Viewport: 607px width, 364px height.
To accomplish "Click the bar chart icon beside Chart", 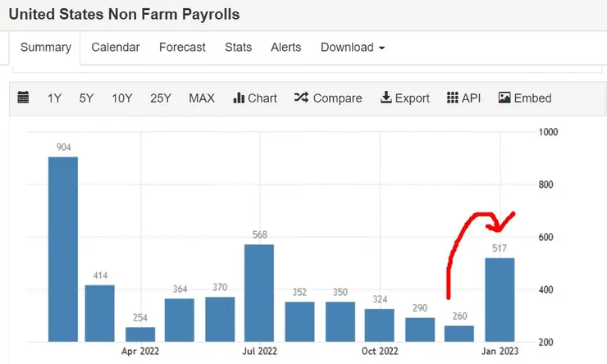I will point(239,98).
